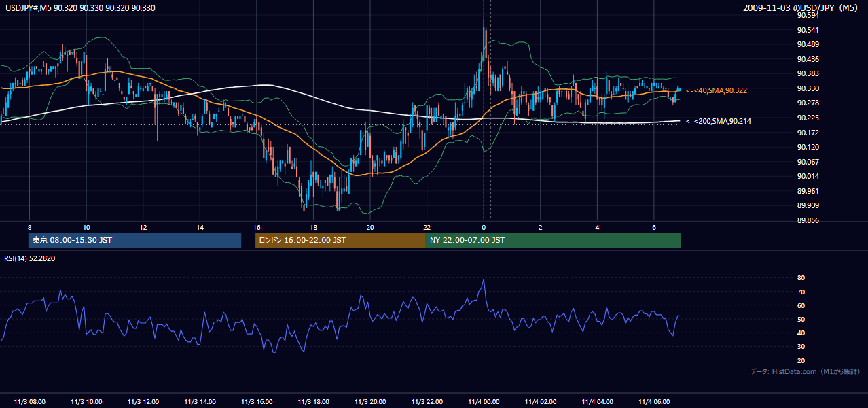Click the 11/3 10:00 time axis label

[x=86, y=402]
